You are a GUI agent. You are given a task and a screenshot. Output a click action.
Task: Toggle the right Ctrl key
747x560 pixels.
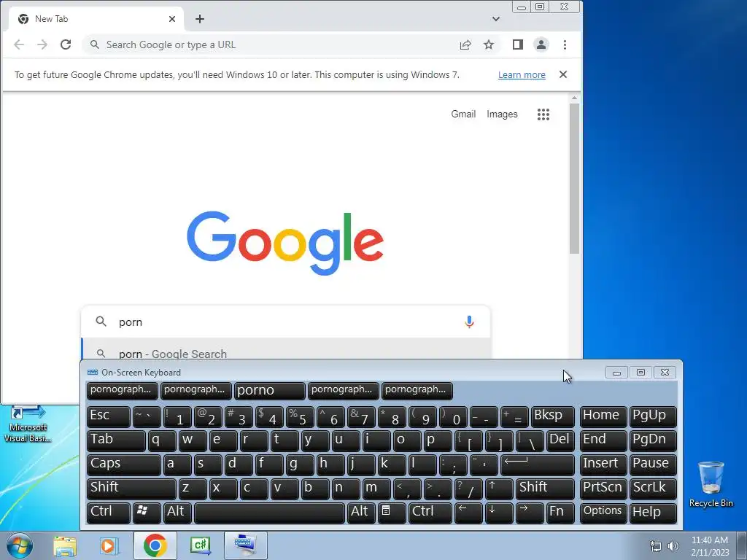pos(430,513)
